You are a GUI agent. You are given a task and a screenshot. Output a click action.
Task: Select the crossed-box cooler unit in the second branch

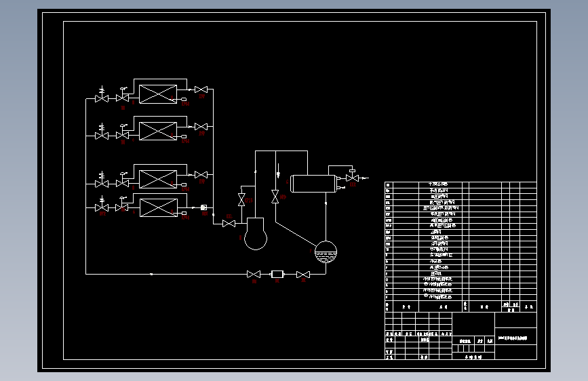(158, 132)
